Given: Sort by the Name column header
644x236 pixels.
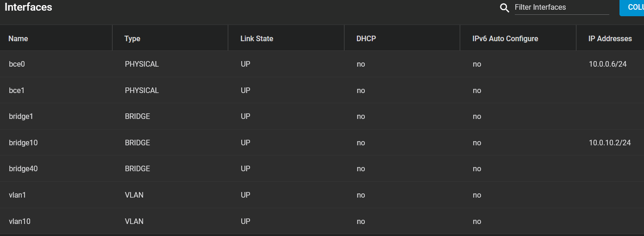Looking at the screenshot, I should coord(19,38).
